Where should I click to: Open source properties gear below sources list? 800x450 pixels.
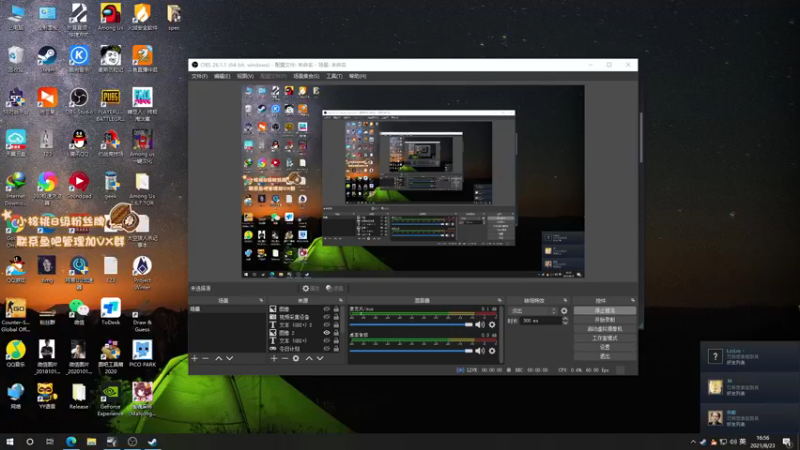point(296,358)
